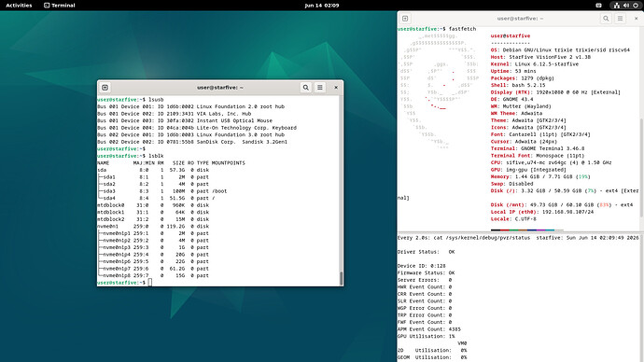Click the power icon in the top bar

click(636, 6)
